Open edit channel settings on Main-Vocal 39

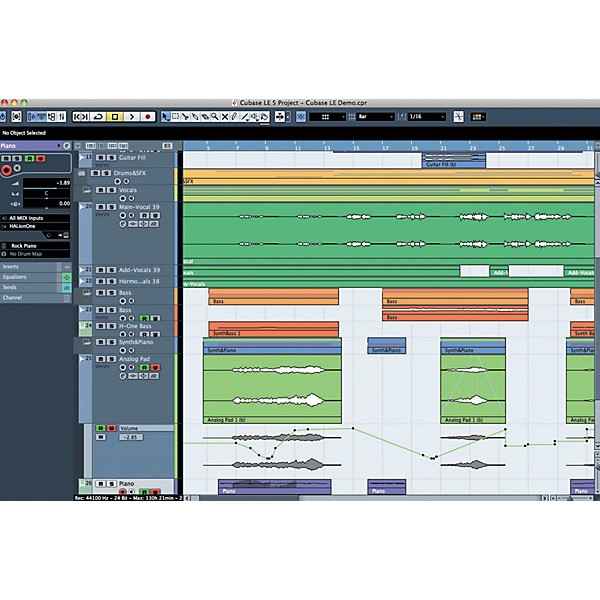pyautogui.click(x=122, y=224)
